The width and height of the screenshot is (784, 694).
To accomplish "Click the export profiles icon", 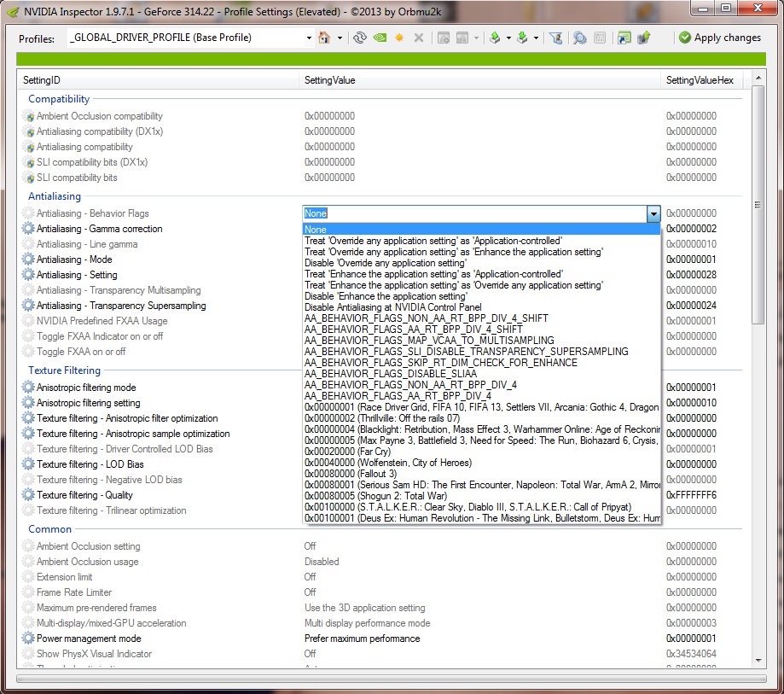I will click(x=495, y=38).
